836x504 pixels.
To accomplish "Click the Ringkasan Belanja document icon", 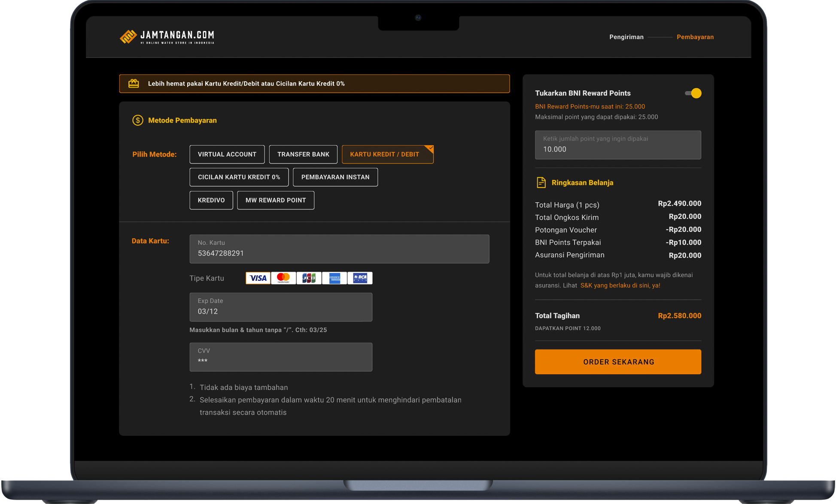I will 541,182.
